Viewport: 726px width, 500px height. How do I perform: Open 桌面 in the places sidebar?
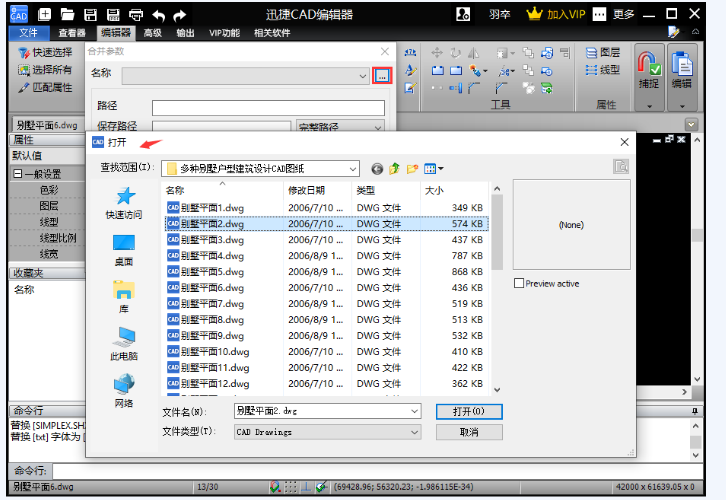[x=124, y=250]
